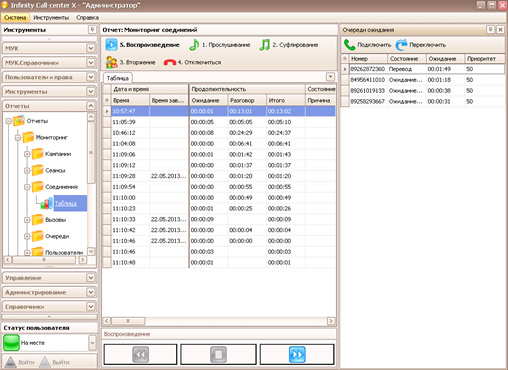Click the red phone 4. Отключиться icon
Image resolution: width=508 pixels, height=370 pixels.
pyautogui.click(x=170, y=62)
